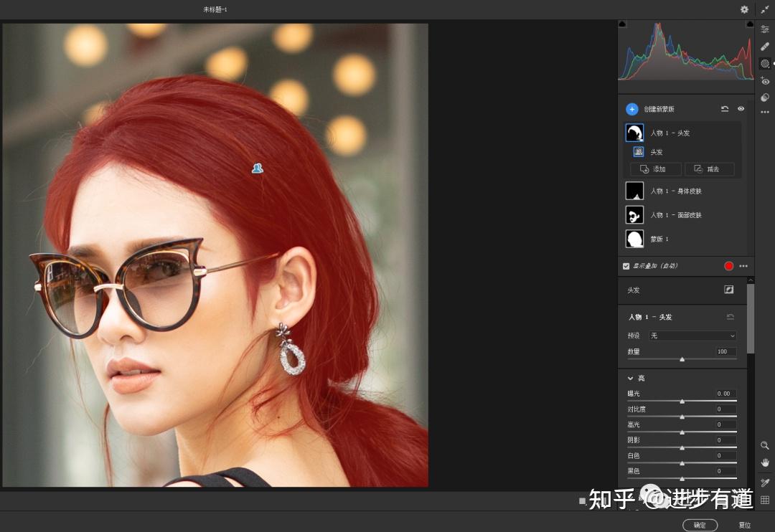The width and height of the screenshot is (775, 532).
Task: Open more options in right toolbar
Action: [x=765, y=112]
